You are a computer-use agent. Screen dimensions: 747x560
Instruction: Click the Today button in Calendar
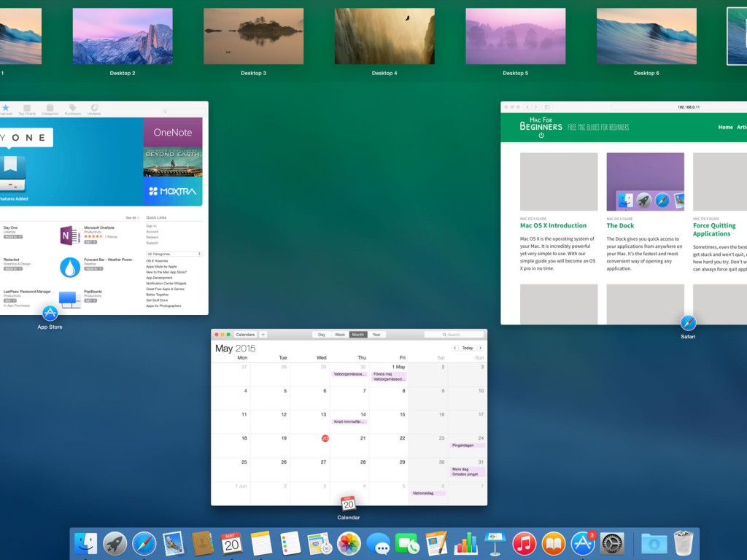point(468,348)
